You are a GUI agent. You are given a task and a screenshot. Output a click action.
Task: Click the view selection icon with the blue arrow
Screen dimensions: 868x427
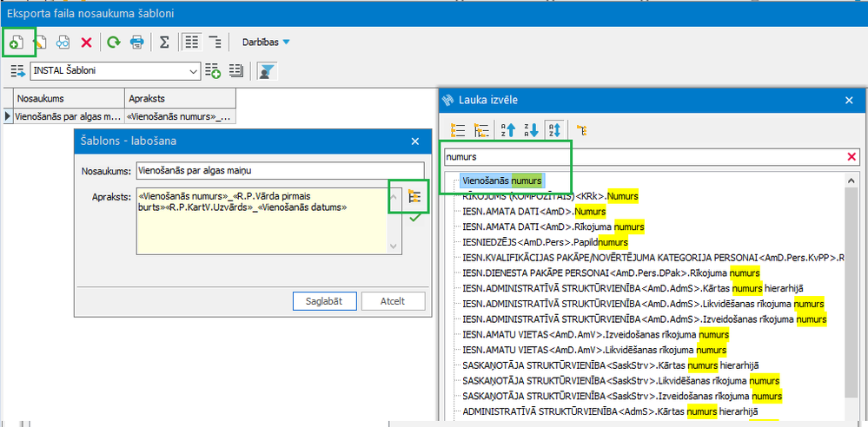(17, 71)
